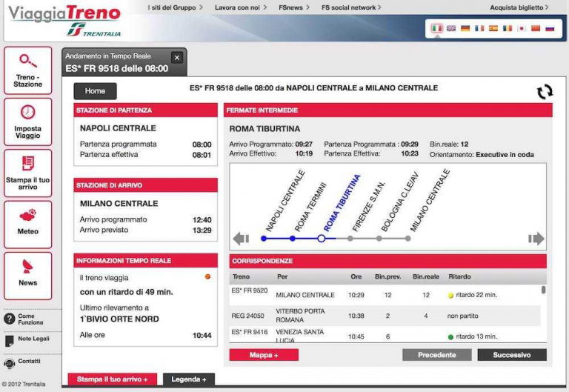This screenshot has height=392, width=569.
Task: Click the Bin.prev. column header
Action: click(x=388, y=276)
